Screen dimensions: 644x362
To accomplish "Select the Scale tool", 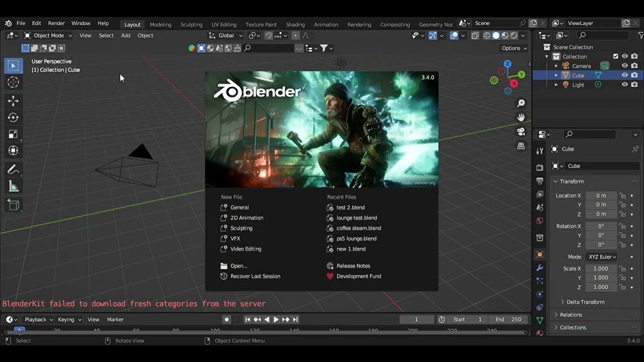I will (x=14, y=134).
